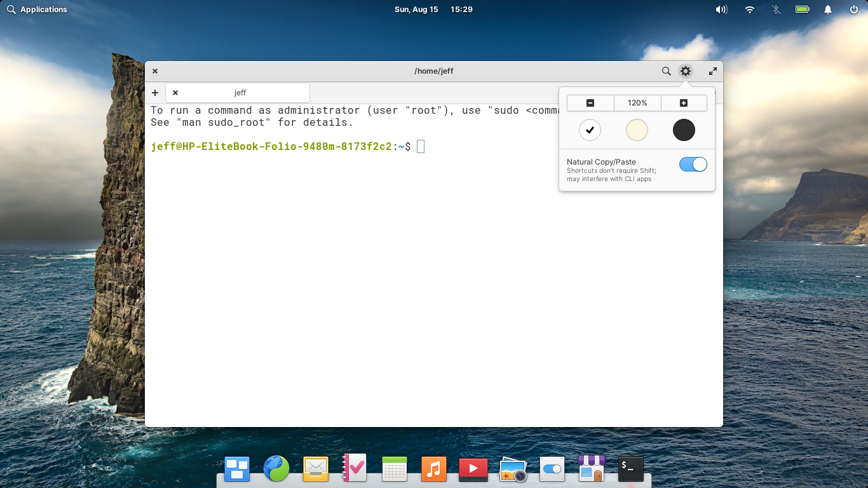Launch Videos from the dock
The width and height of the screenshot is (868, 488).
[x=473, y=469]
